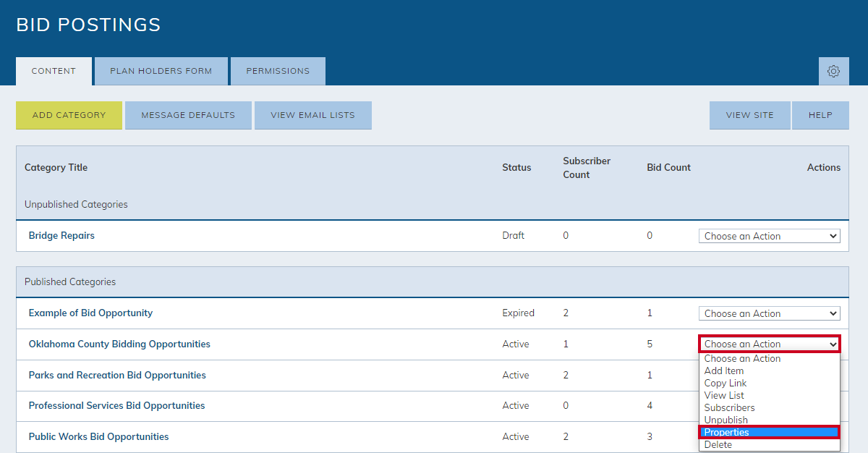
Task: Select Properties from action list
Action: click(770, 432)
